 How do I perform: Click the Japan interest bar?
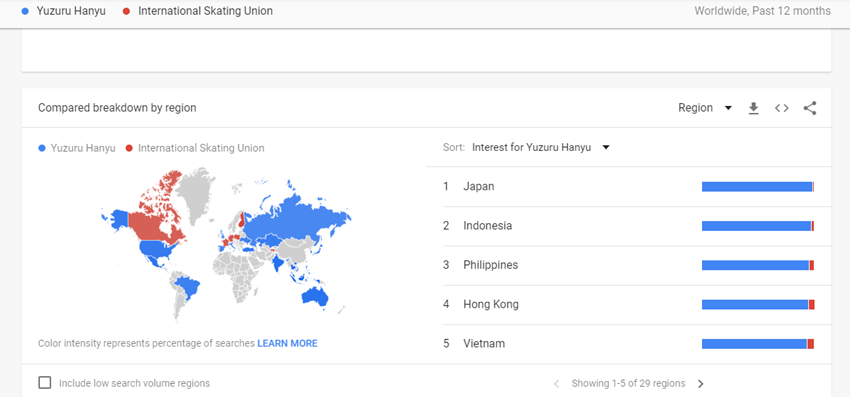point(758,187)
